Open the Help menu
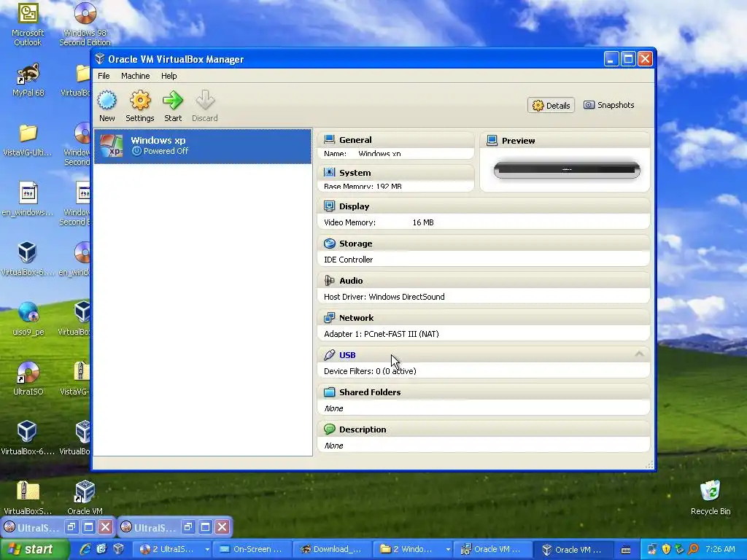Image resolution: width=747 pixels, height=560 pixels. (169, 76)
